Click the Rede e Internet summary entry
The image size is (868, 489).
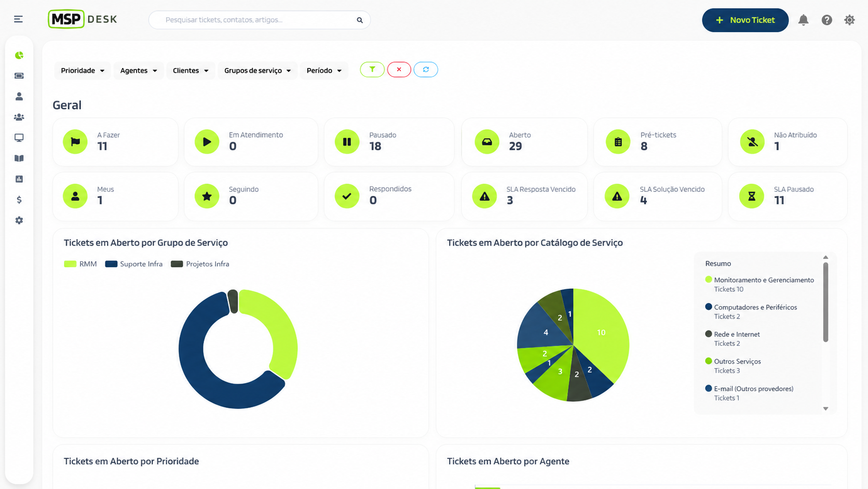733,339
